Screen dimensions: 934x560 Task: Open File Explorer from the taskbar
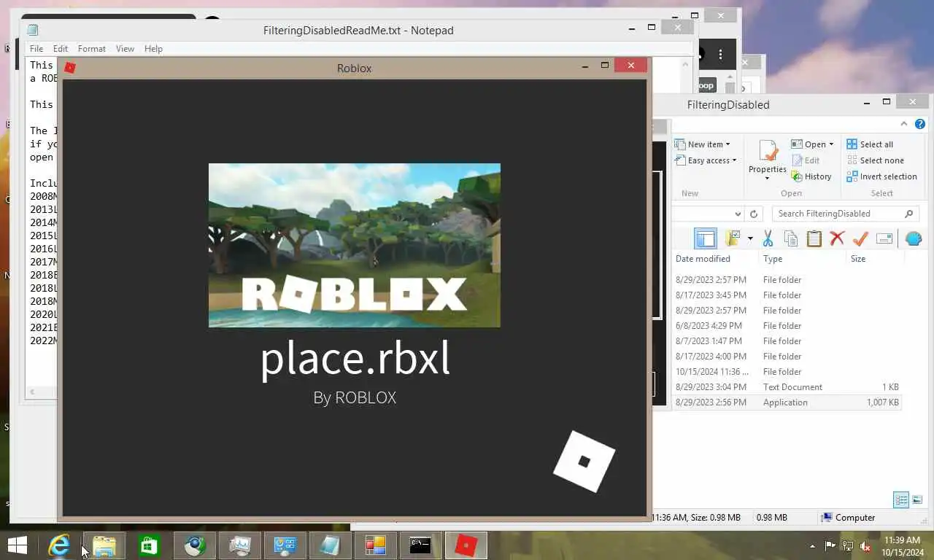tap(104, 545)
